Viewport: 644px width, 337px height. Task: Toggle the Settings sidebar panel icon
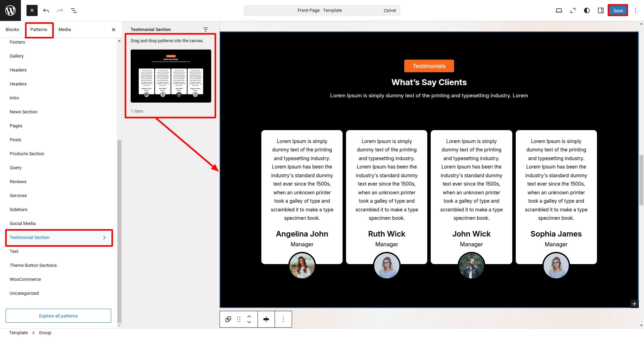pos(601,10)
